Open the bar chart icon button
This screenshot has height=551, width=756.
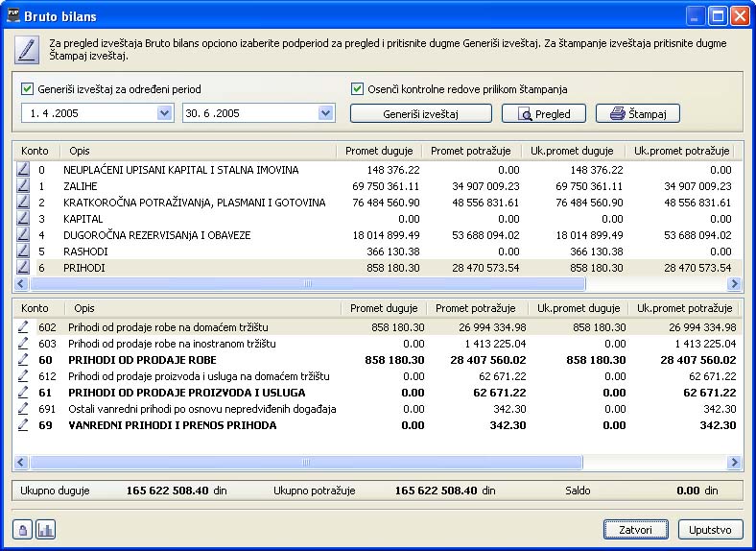point(45,530)
